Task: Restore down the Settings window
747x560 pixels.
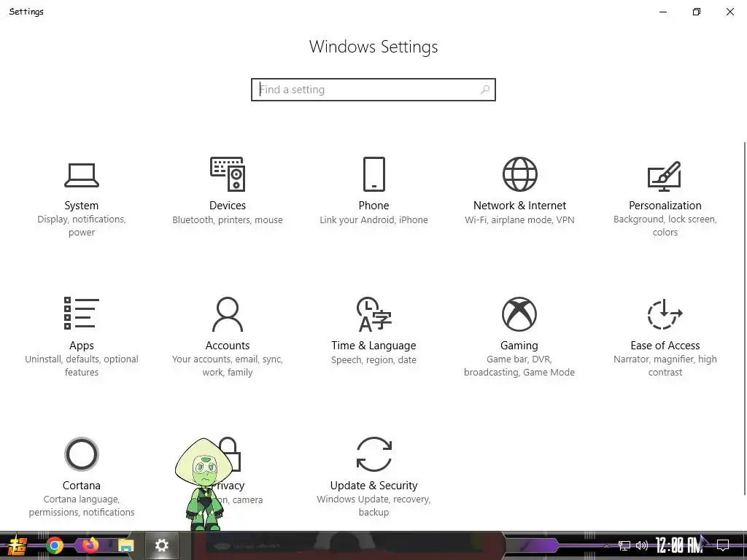Action: (x=697, y=12)
